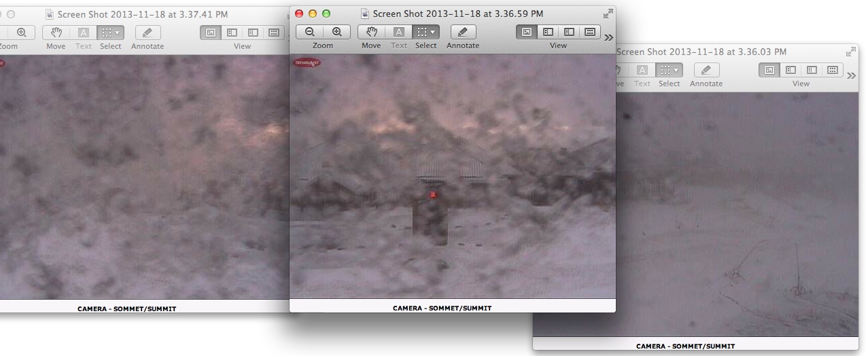
Task: Click document proxy icon in 3.36.59 PM title
Action: (366, 14)
